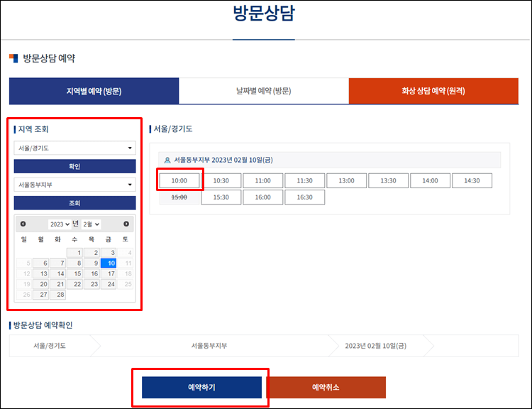Image resolution: width=532 pixels, height=409 pixels.
Task: Open the 2월 month selector
Action: click(x=91, y=224)
